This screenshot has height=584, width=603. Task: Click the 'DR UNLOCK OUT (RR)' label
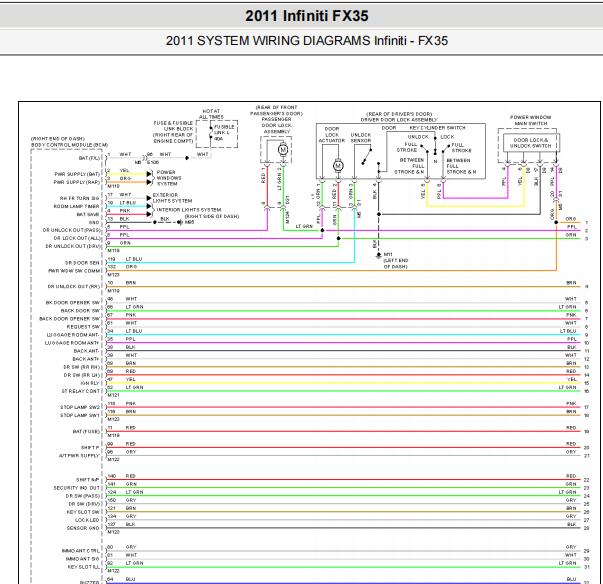[73, 287]
